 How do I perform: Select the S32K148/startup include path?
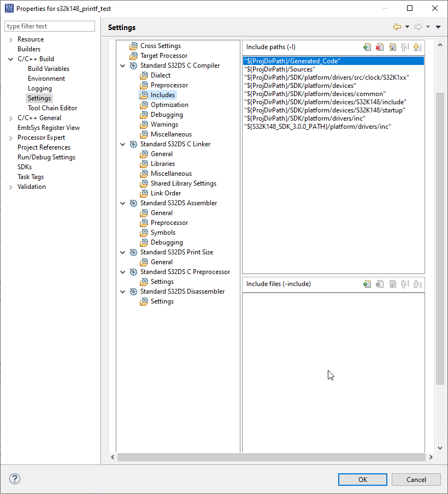point(333,110)
